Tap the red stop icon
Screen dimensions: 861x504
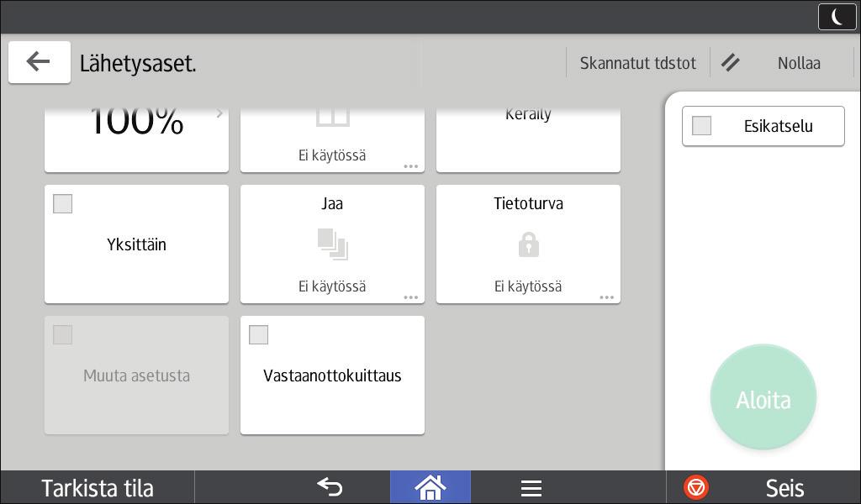point(695,487)
